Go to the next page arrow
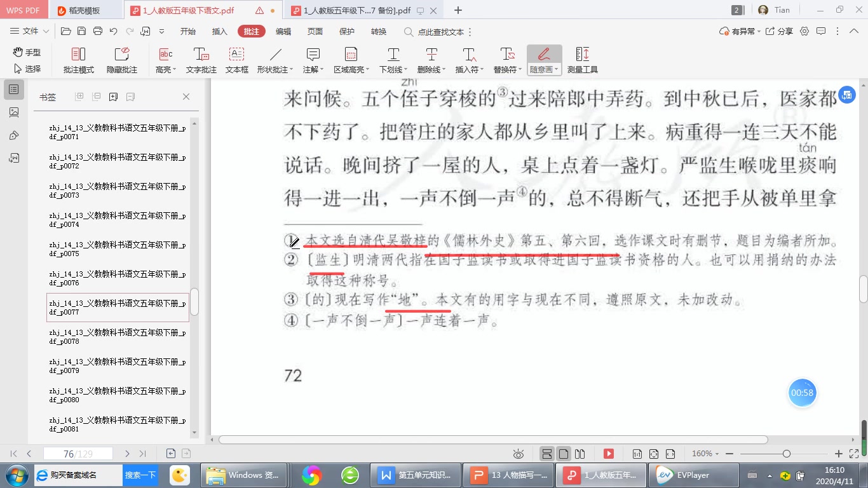Viewport: 868px width, 488px height. coord(127,454)
